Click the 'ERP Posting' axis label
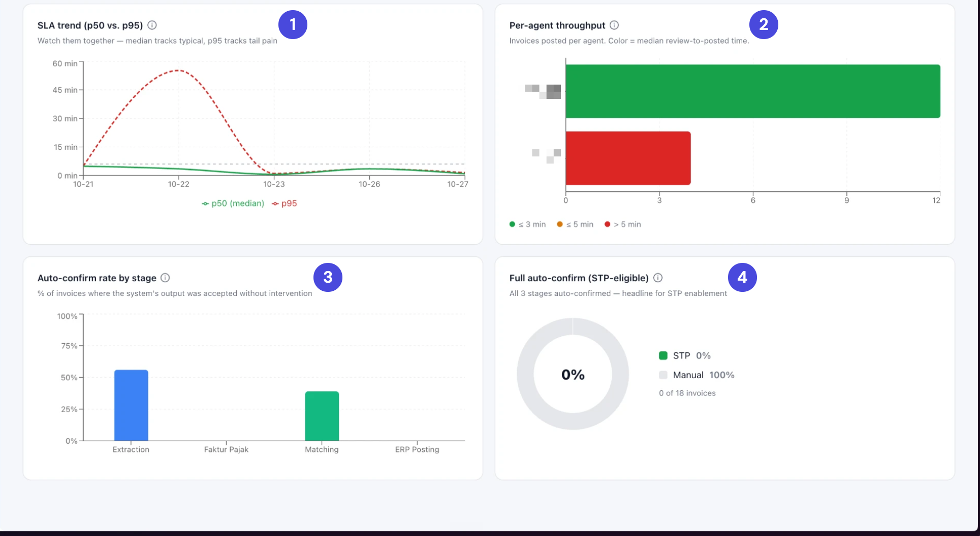 (417, 450)
